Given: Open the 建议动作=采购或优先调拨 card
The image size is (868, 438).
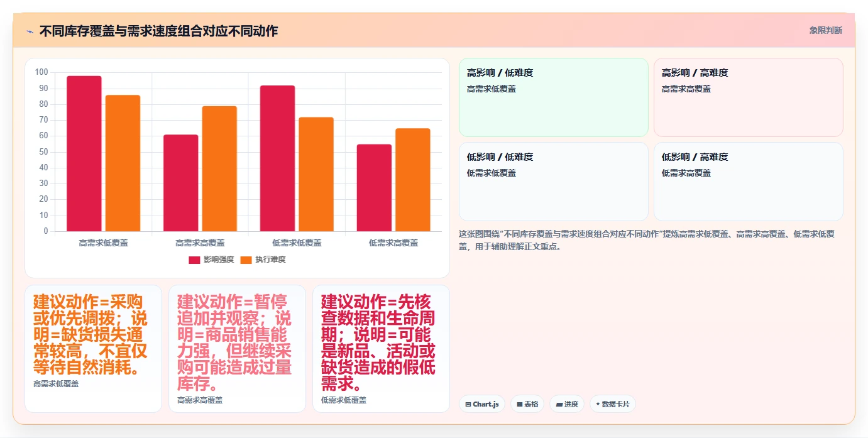Looking at the screenshot, I should (x=93, y=349).
